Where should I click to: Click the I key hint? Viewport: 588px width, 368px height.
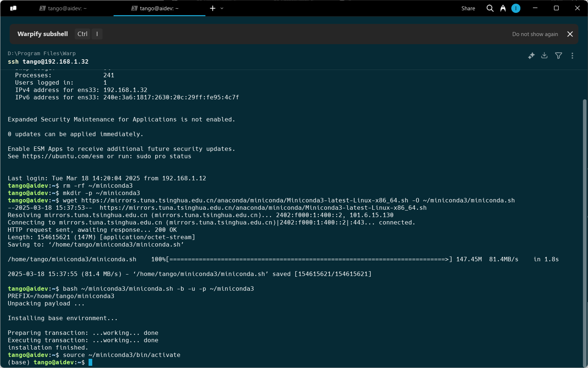97,34
